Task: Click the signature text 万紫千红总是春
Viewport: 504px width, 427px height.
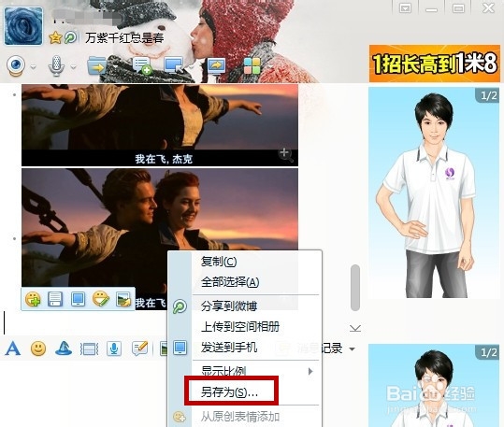Action: 124,38
